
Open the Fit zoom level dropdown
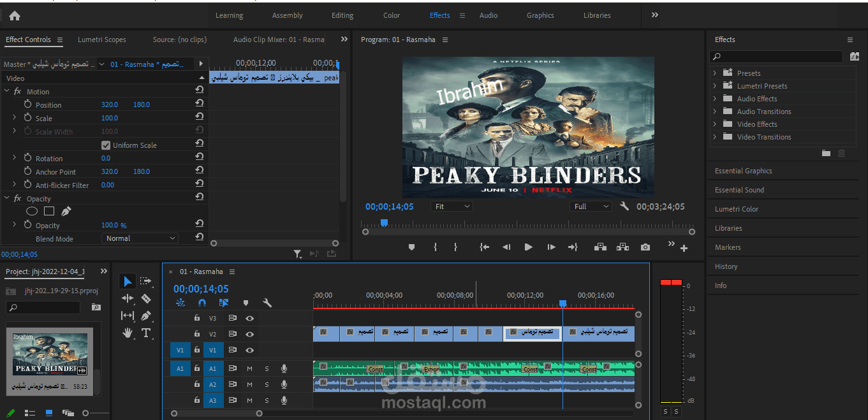click(x=452, y=206)
